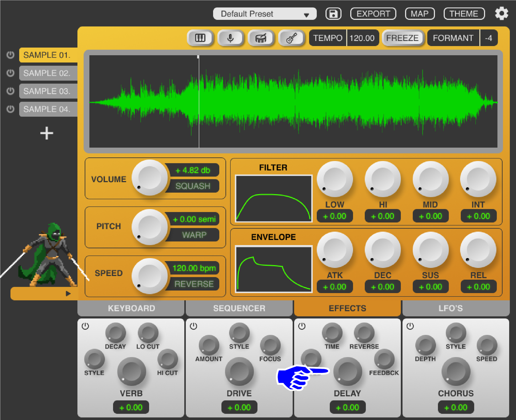The width and height of the screenshot is (516, 420).
Task: Click the PITCH knob
Action: coord(150,227)
